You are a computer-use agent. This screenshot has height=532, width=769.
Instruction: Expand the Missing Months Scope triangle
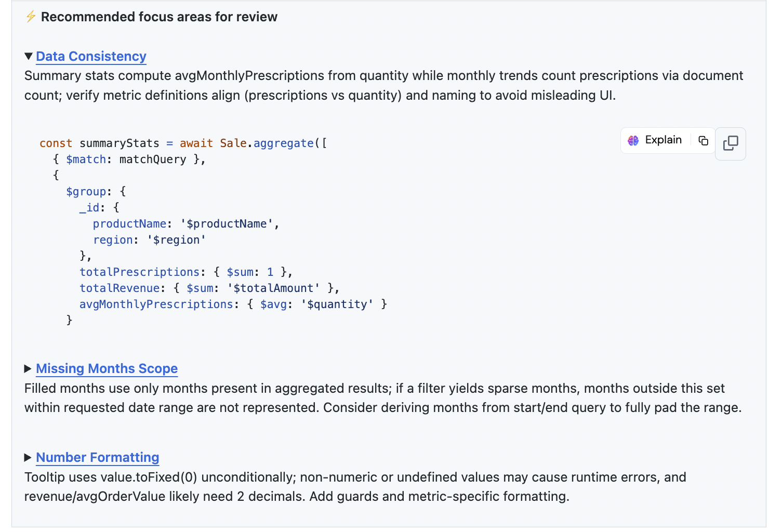[28, 369]
